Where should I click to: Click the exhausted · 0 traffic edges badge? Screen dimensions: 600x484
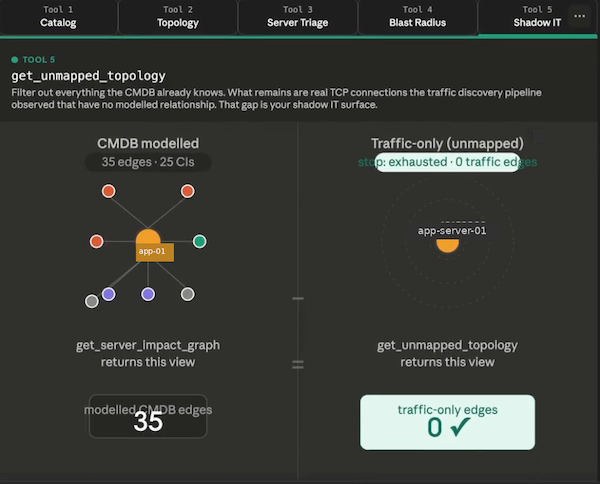click(447, 162)
